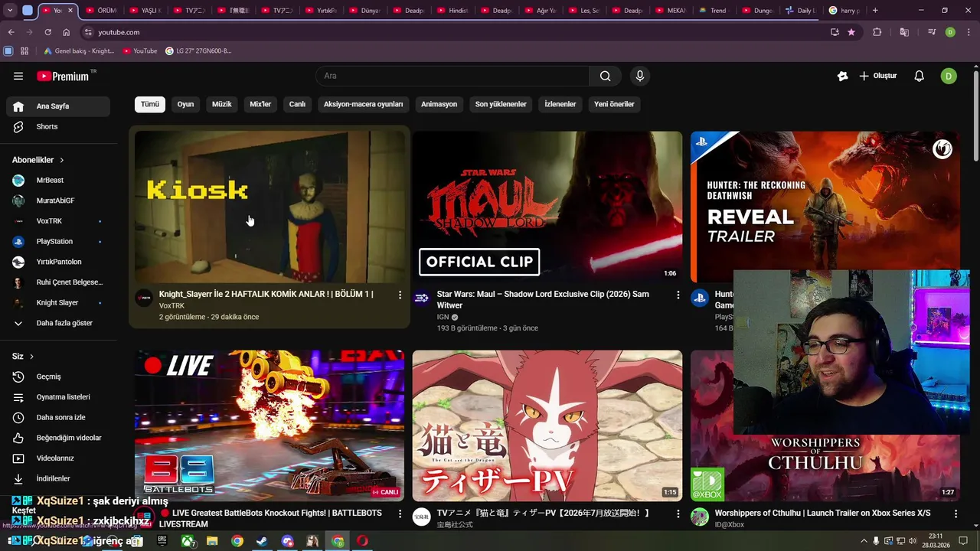The width and height of the screenshot is (980, 551).
Task: Open the account avatar D menu
Action: [949, 76]
